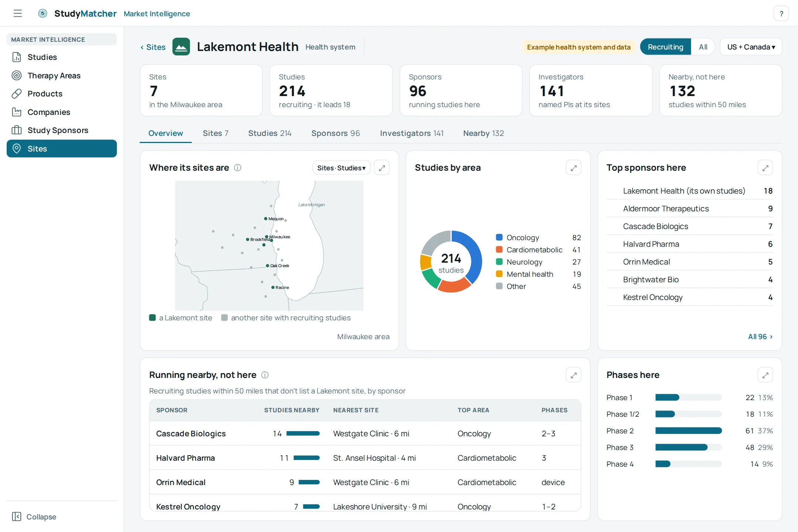Click the Lakemont Health logo icon
Image resolution: width=798 pixels, height=532 pixels.
tap(181, 47)
